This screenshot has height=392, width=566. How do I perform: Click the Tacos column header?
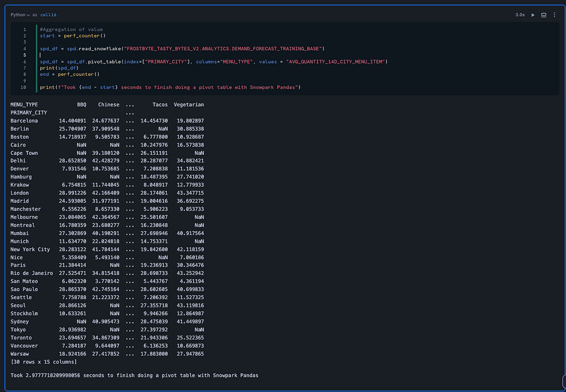point(160,104)
